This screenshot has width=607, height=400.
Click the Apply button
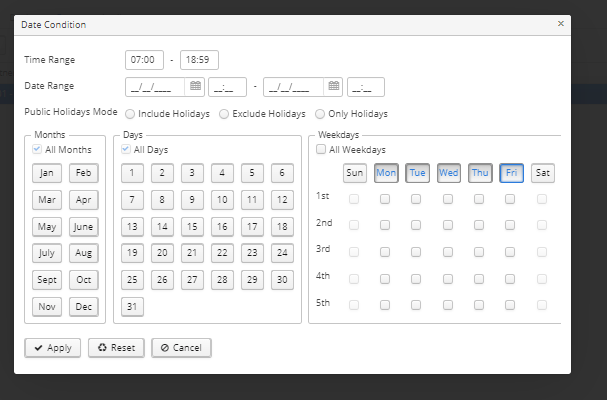[x=53, y=348]
